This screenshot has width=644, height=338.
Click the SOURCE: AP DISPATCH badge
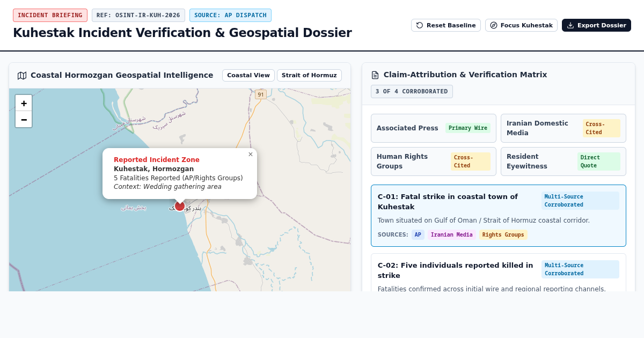[x=230, y=15]
